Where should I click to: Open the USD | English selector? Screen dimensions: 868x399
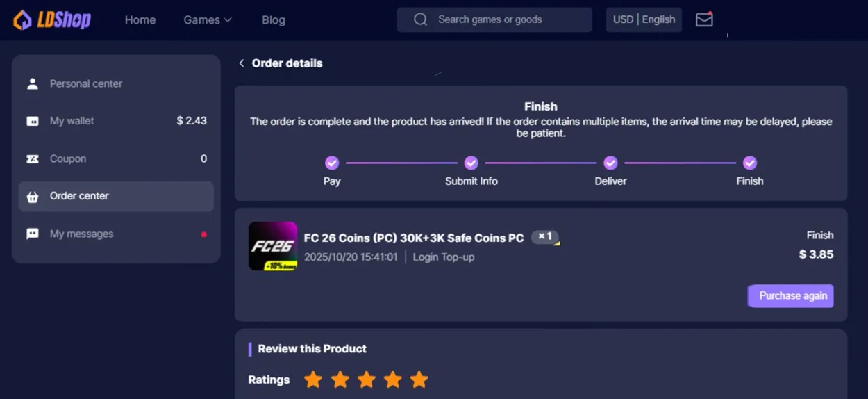644,19
